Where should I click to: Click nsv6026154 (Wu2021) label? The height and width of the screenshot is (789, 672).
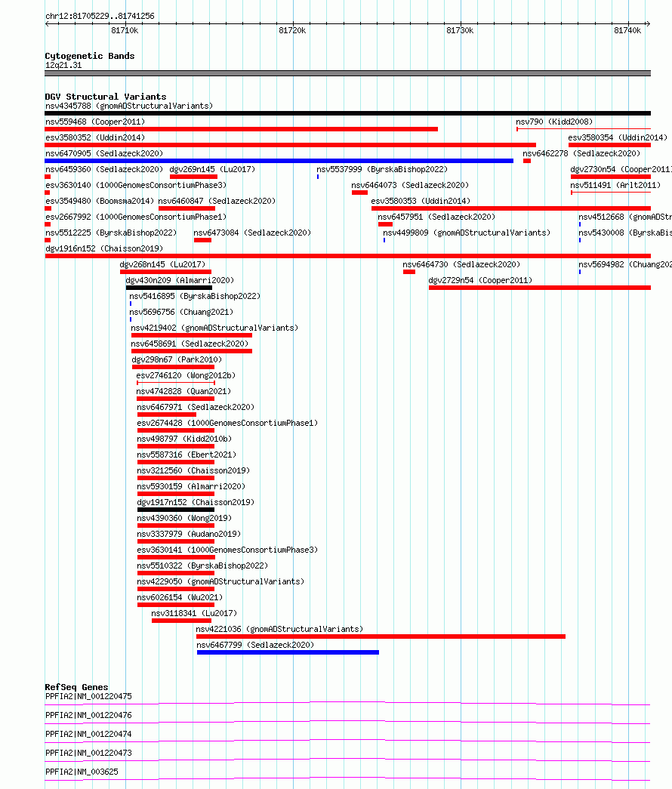(x=180, y=597)
